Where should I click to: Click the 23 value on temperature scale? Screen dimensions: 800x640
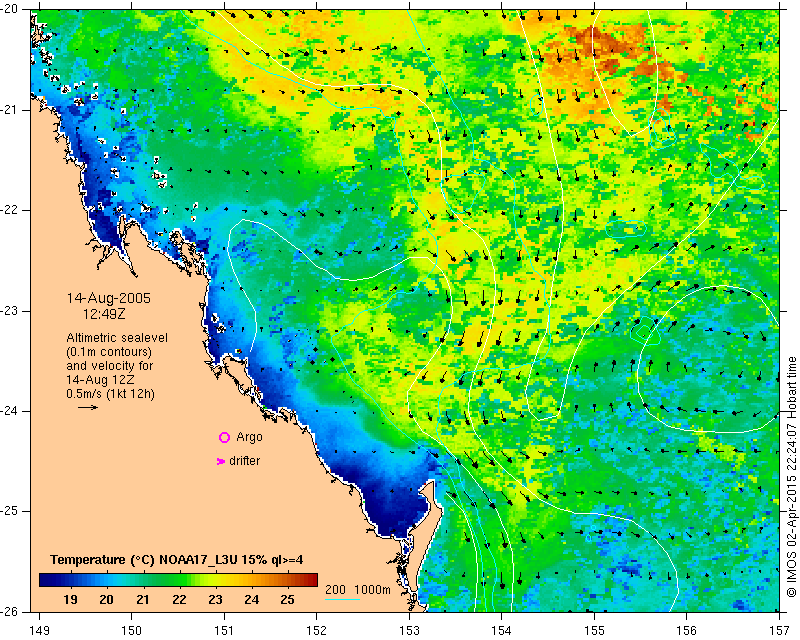tap(215, 600)
